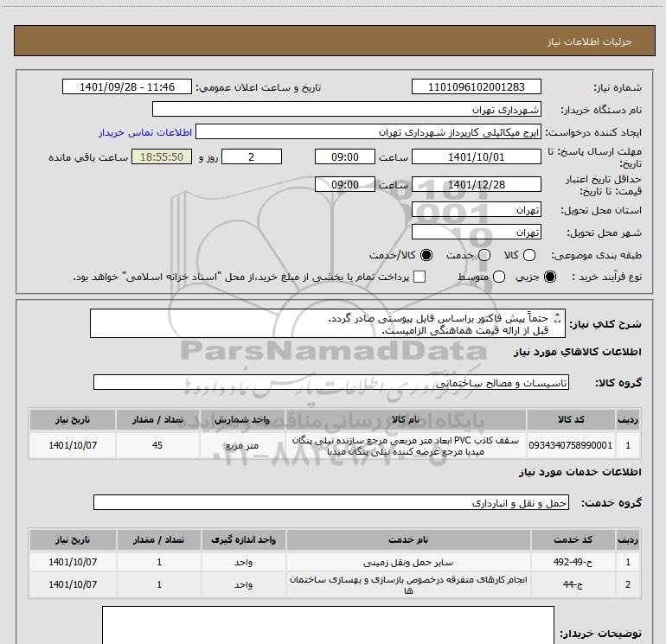Click the price validity time field 09:00
The width and height of the screenshot is (666, 644).
(x=345, y=184)
